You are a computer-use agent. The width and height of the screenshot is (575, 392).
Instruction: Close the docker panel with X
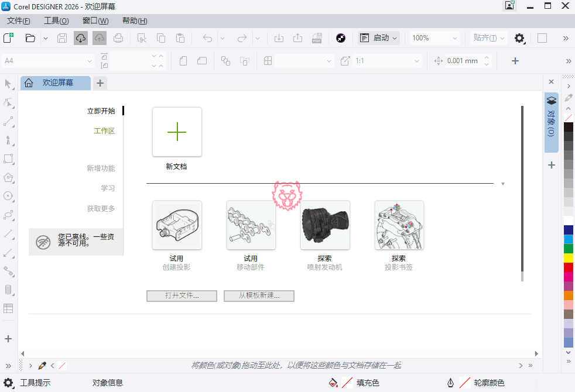(551, 82)
